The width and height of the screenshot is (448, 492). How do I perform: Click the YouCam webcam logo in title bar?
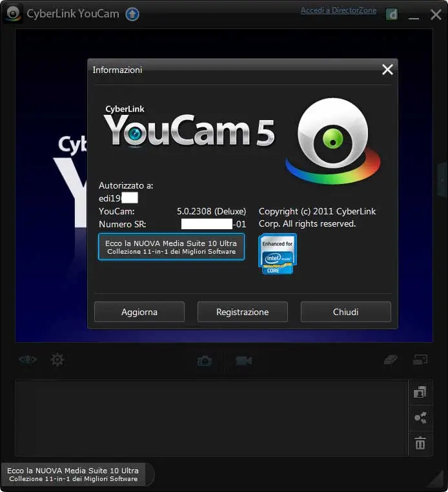(13, 14)
